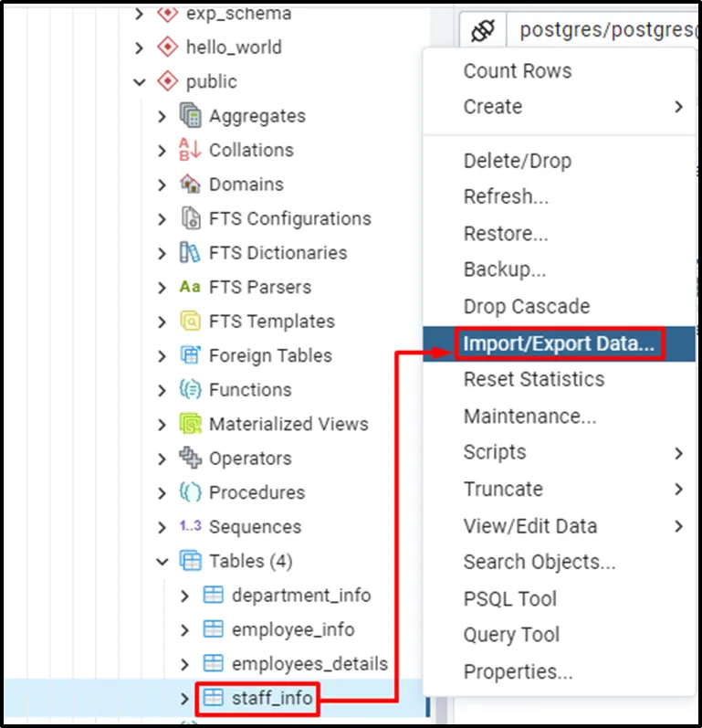This screenshot has width=702, height=728.
Task: Click the FTS Dictionaries books icon
Action: coord(190,253)
